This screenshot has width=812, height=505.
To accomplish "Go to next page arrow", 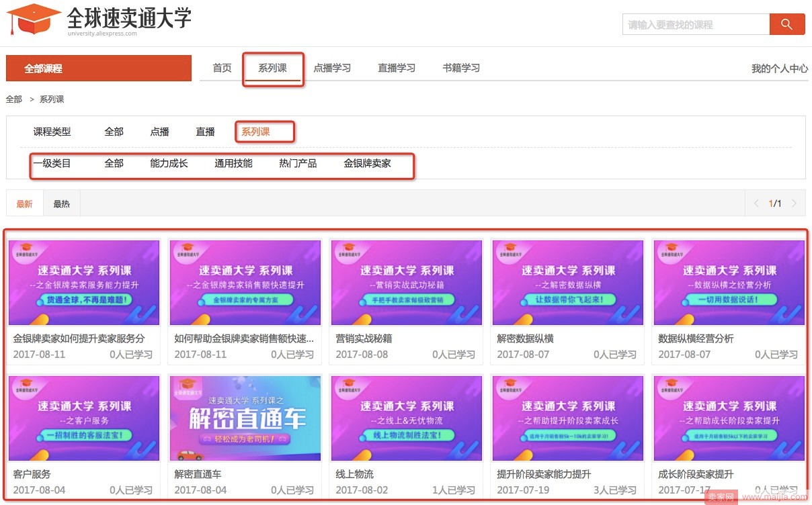I will click(x=795, y=203).
